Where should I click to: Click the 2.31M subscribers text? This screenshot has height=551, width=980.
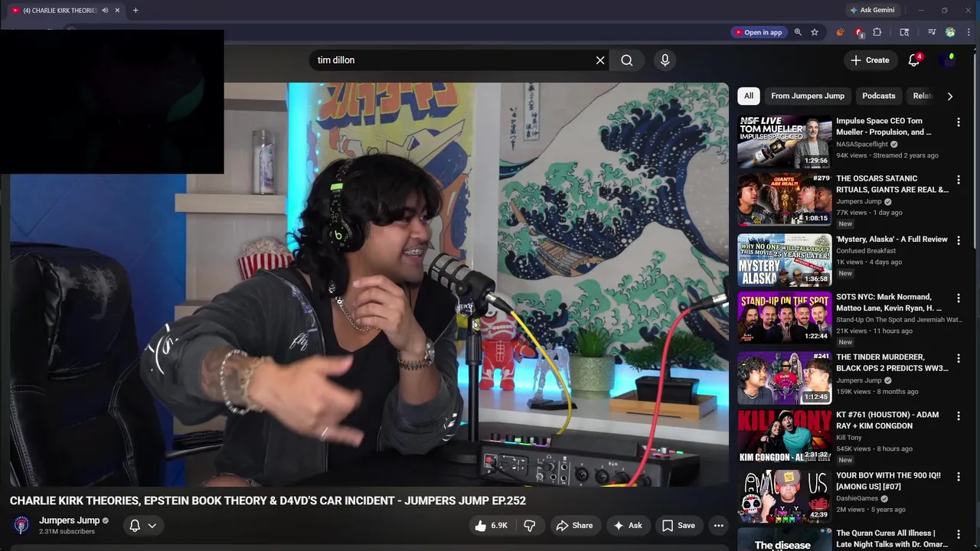[x=67, y=532]
